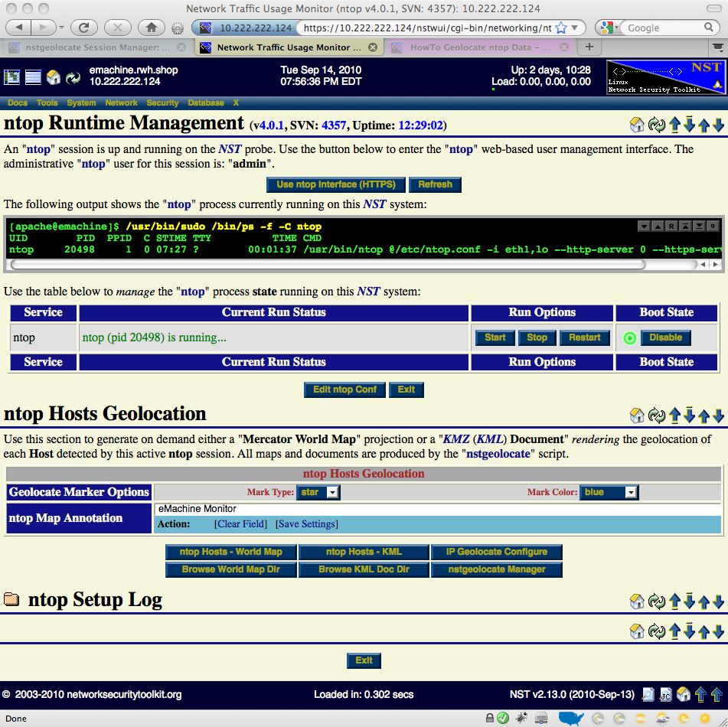The width and height of the screenshot is (728, 727).
Task: Stop the ntop service
Action: (x=537, y=338)
